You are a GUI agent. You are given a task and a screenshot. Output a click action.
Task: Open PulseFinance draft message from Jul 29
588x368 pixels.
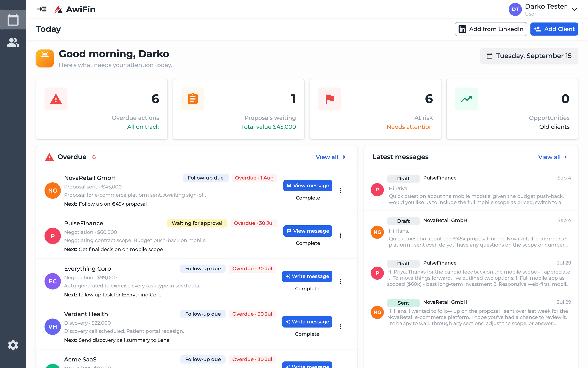click(x=471, y=273)
